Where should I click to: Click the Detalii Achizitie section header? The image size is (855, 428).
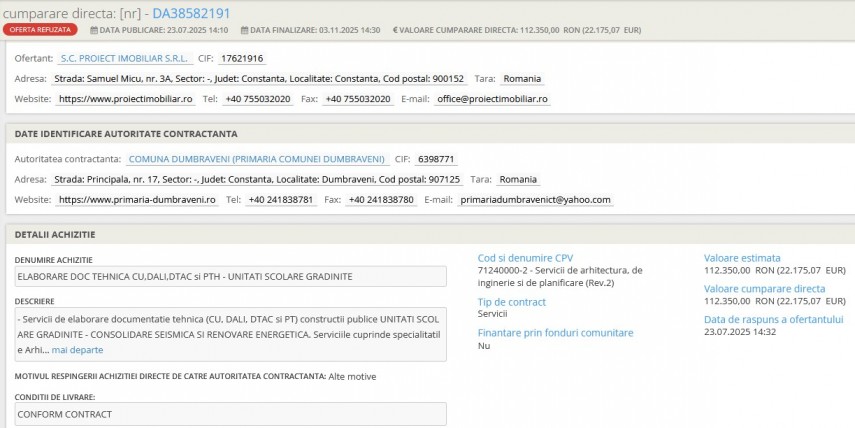pyautogui.click(x=56, y=234)
